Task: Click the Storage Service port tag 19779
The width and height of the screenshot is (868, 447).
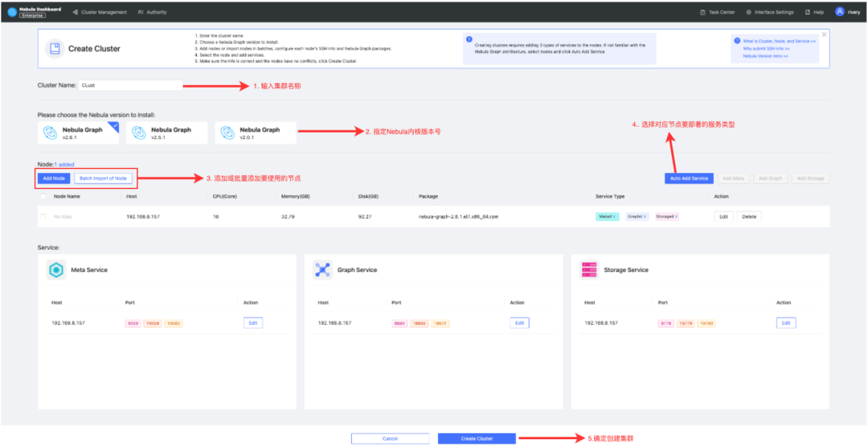Action: coord(684,323)
